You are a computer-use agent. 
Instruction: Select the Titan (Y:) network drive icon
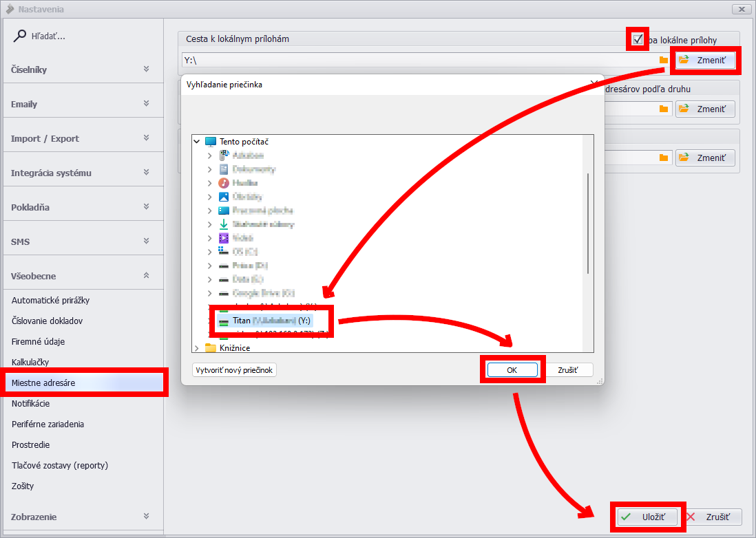tap(223, 321)
